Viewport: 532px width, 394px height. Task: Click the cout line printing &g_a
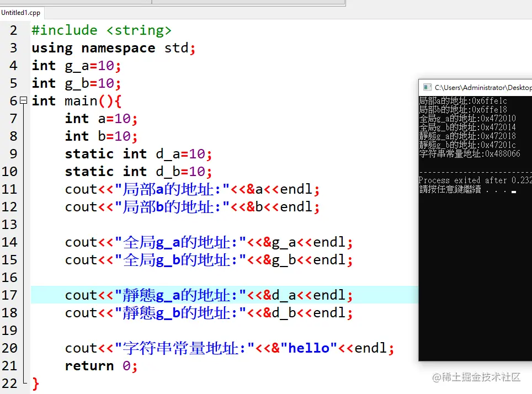209,242
